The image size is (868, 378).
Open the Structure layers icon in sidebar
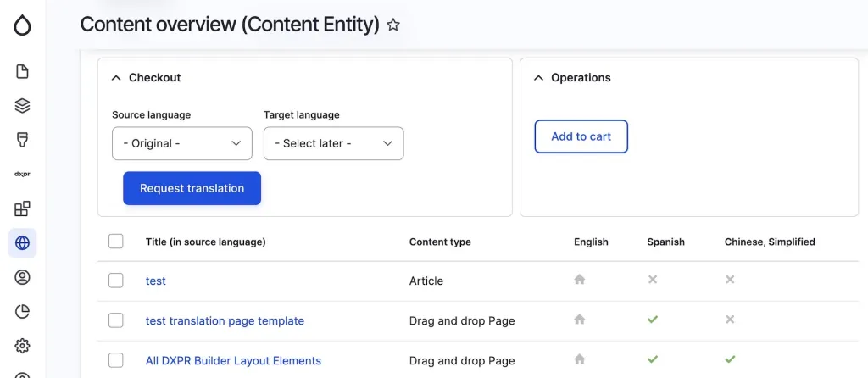[23, 106]
